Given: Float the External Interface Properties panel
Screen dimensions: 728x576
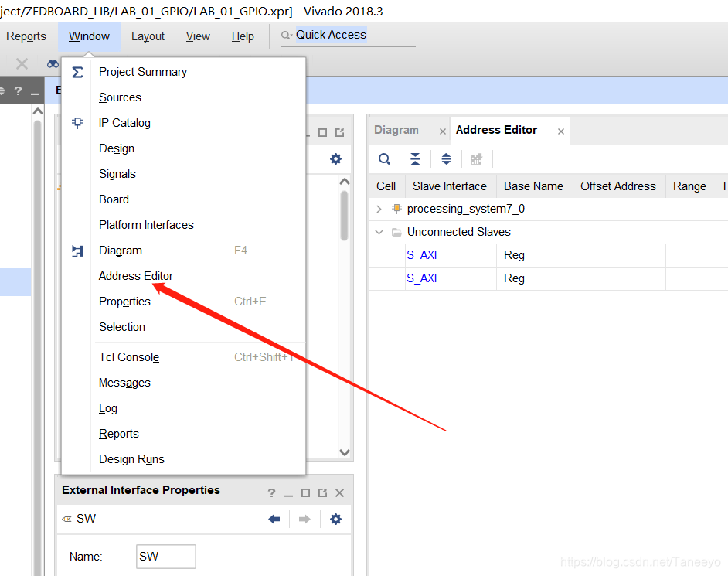Looking at the screenshot, I should 323,493.
